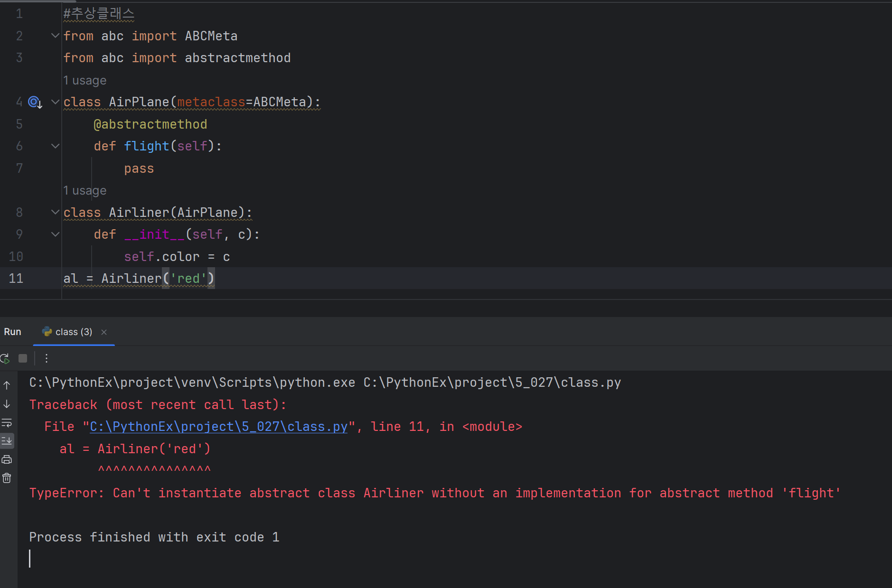Toggle soft-wrap in the console
This screenshot has height=588, width=892.
[7, 422]
